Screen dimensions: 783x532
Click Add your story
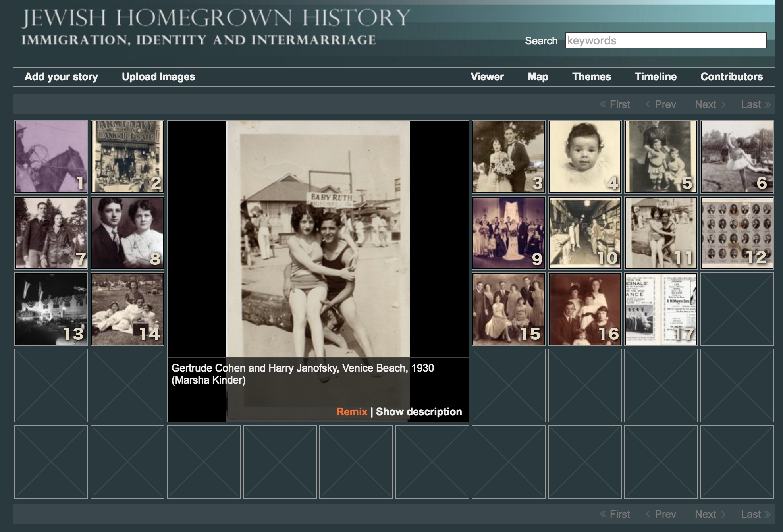[61, 77]
